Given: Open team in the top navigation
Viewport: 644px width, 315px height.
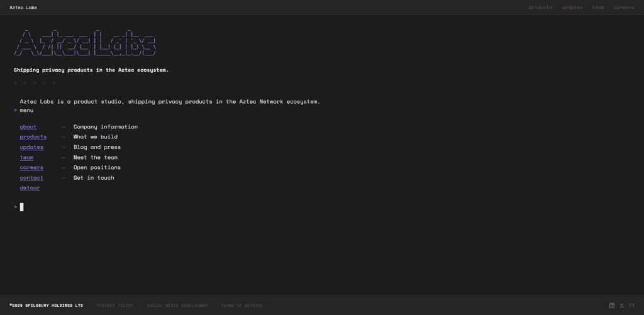Looking at the screenshot, I should click(598, 8).
